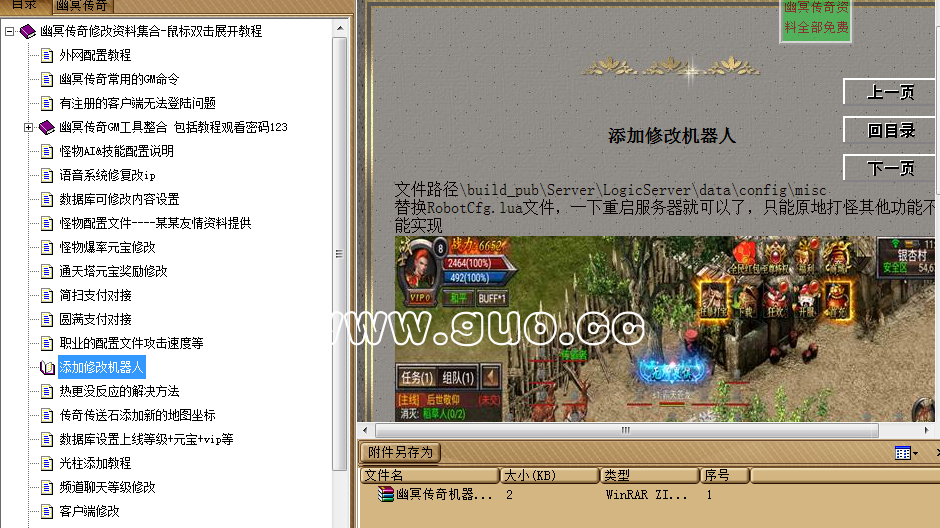940x528 pixels.
Task: Open the dropdown arrow next to view icon
Action: [x=915, y=454]
